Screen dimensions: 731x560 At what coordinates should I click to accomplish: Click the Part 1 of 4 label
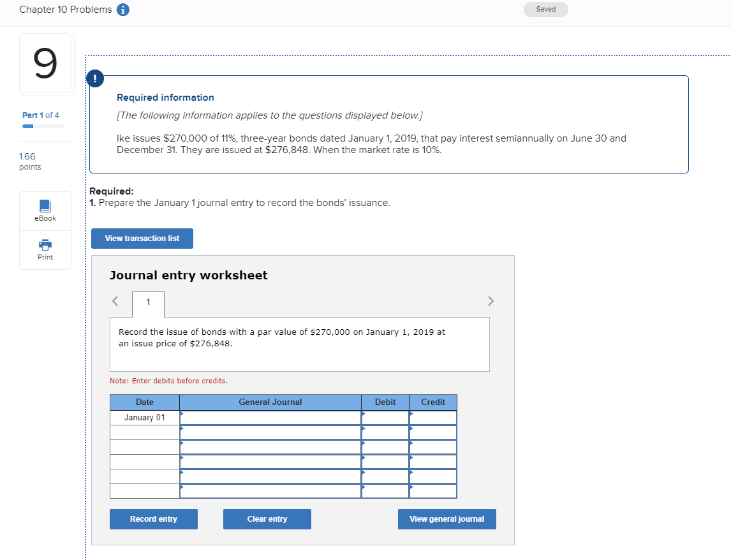click(41, 115)
